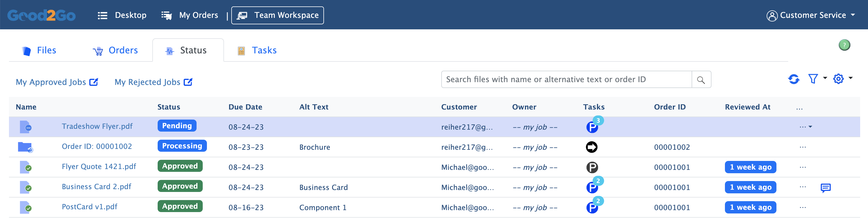Open My Approved Jobs link
The image size is (868, 221).
57,82
